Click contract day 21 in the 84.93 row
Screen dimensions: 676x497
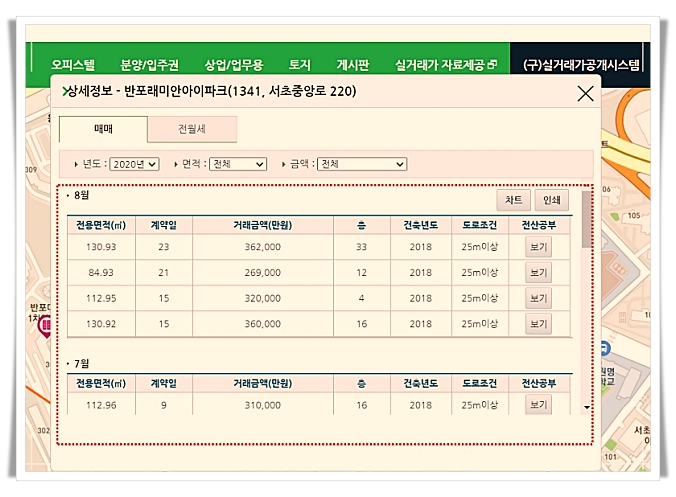(163, 272)
